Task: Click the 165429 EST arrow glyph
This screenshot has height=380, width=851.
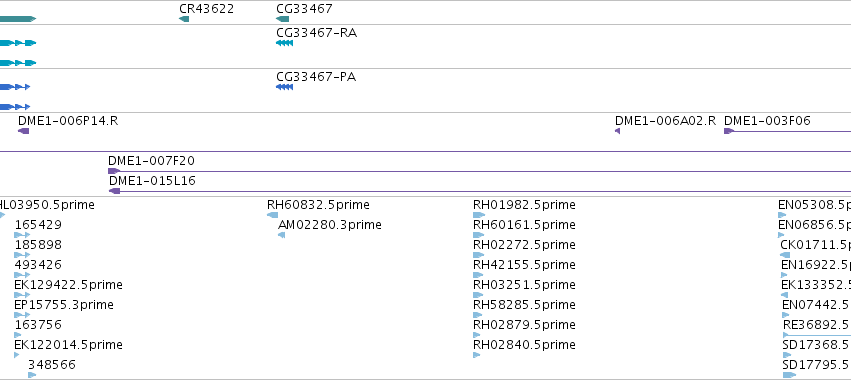Action: 22,235
